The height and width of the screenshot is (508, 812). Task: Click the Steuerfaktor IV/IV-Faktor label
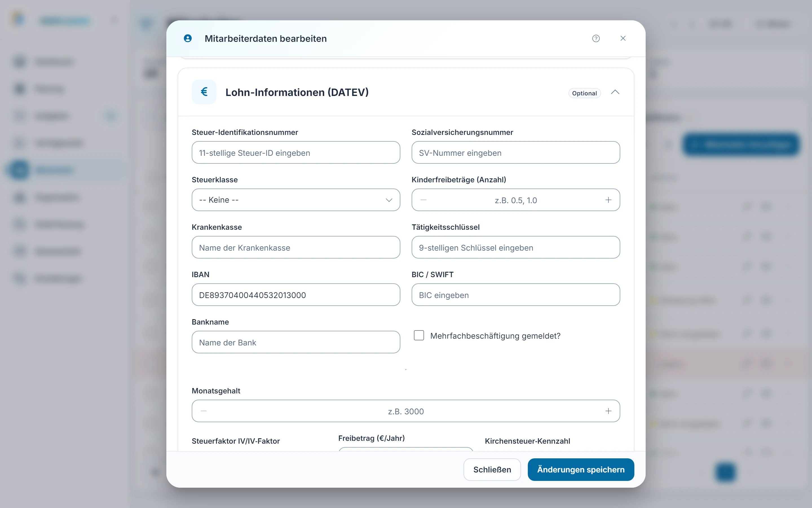235,441
